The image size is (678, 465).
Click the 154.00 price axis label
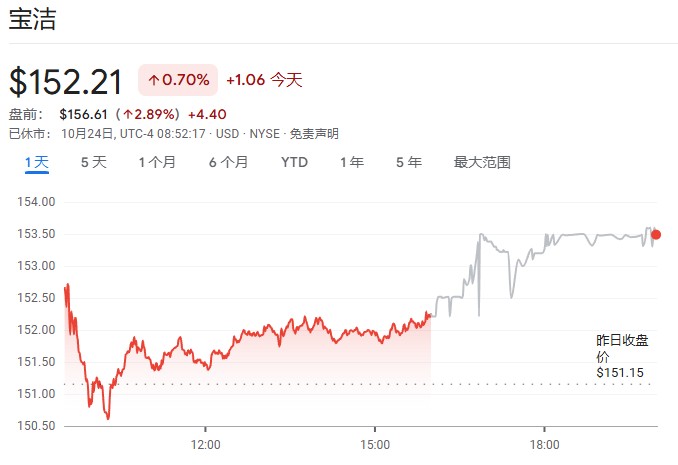(37, 202)
